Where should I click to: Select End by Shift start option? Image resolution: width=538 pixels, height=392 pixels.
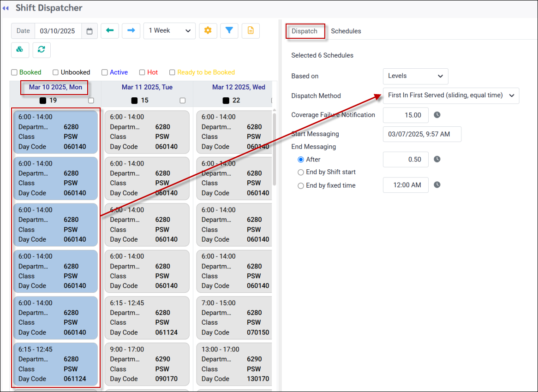pos(301,172)
